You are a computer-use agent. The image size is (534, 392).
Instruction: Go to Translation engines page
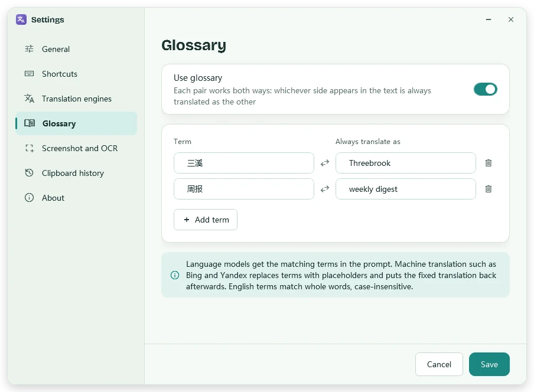[76, 99]
